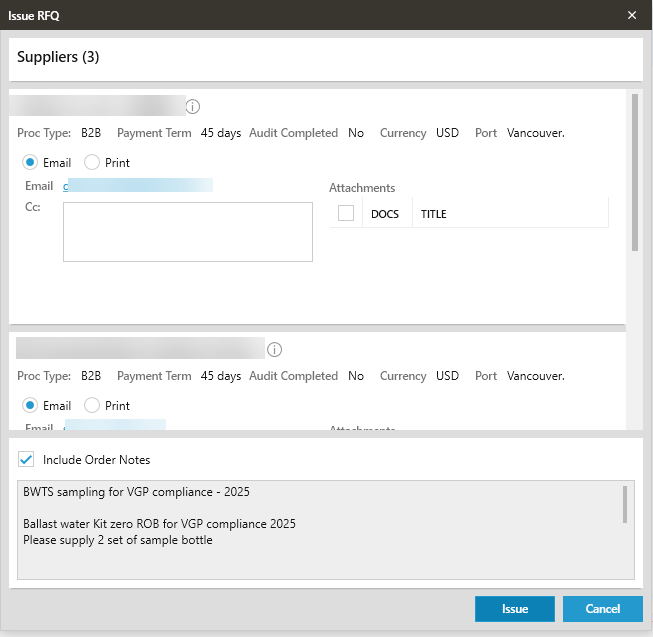Select Email option for first supplier
Screen dimensions: 653x637
coord(30,162)
